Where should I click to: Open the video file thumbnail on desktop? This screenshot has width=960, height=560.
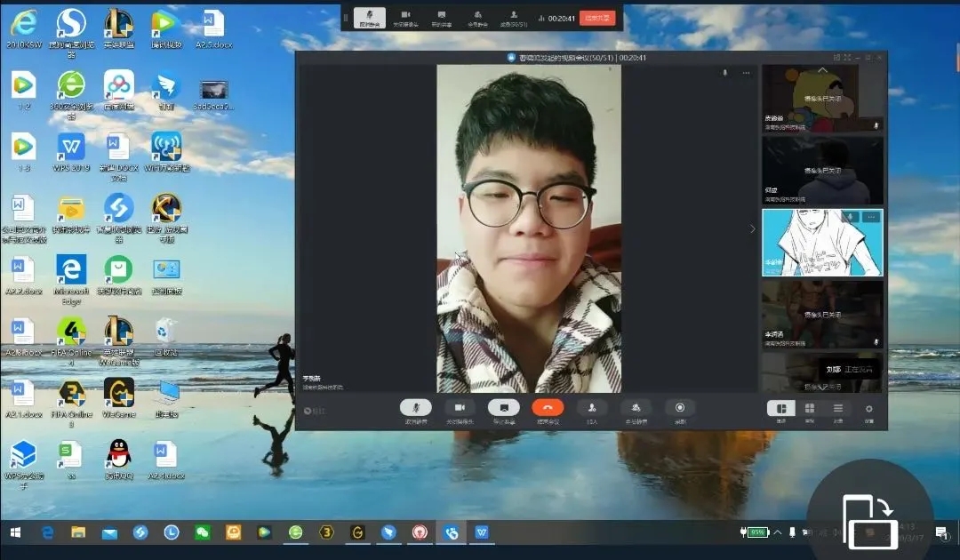[x=213, y=95]
